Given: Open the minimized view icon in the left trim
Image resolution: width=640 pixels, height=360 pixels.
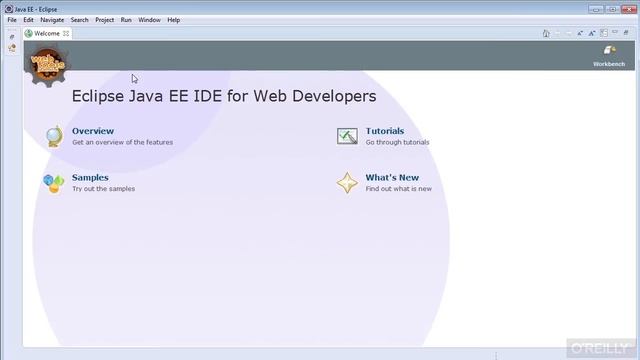Looking at the screenshot, I should click(12, 48).
